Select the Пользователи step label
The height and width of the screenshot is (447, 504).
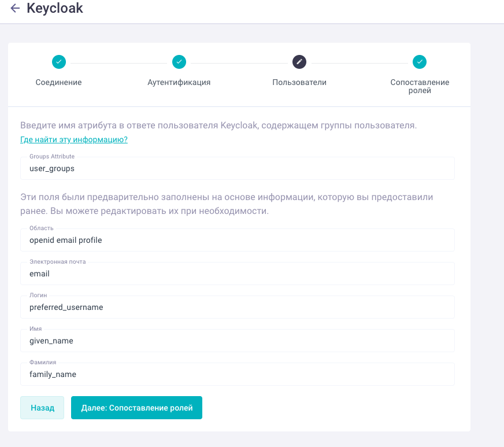(x=299, y=83)
